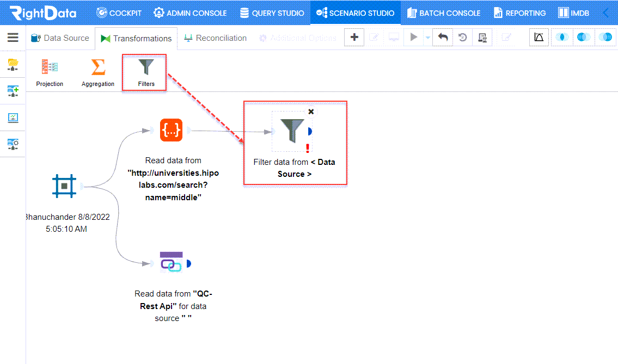Screen dimensions: 618x364
Task: Click the open folder sidebar icon
Action: (13, 65)
